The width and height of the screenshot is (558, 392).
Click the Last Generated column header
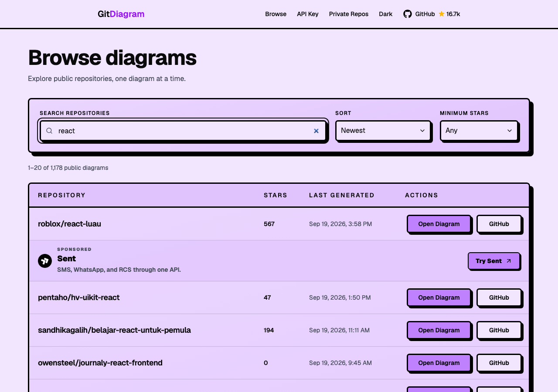point(342,195)
